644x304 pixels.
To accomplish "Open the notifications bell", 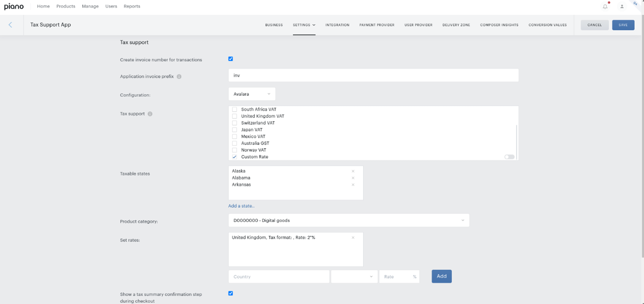I will click(x=605, y=7).
